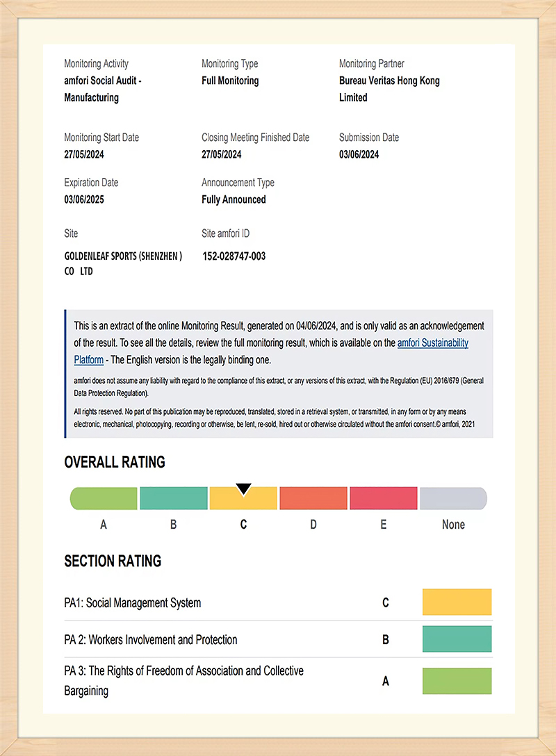Click the 'Monitoring Start Date' label

[x=101, y=138]
